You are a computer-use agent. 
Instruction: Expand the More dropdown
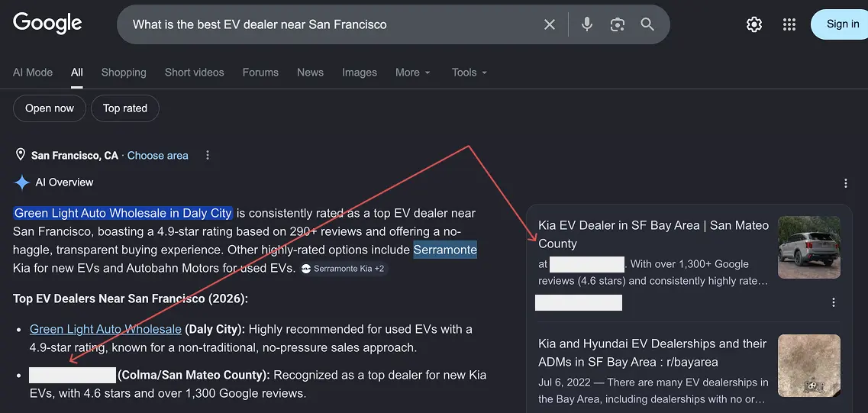pyautogui.click(x=412, y=73)
